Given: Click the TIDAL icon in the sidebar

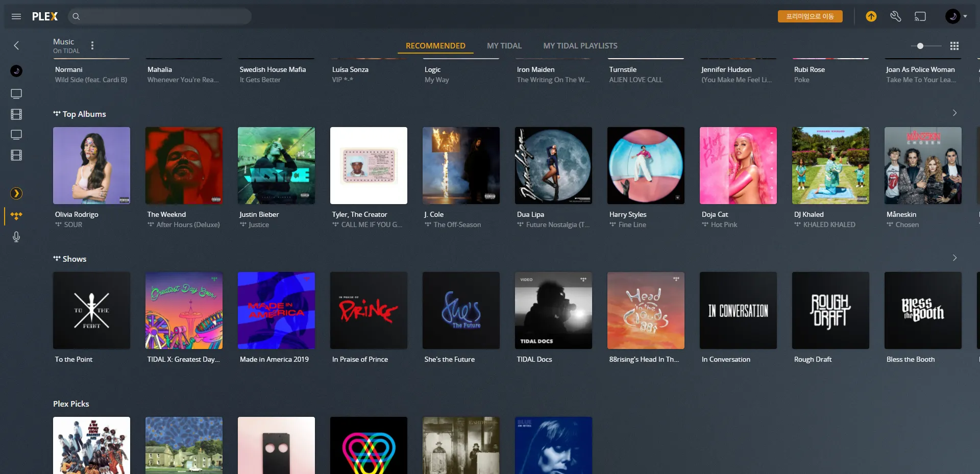Looking at the screenshot, I should coord(16,216).
